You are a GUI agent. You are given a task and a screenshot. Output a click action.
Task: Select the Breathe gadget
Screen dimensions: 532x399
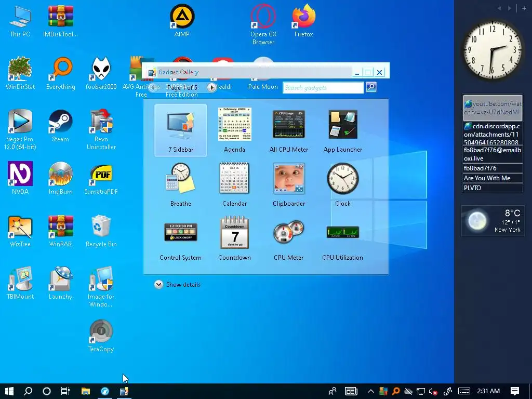[180, 184]
